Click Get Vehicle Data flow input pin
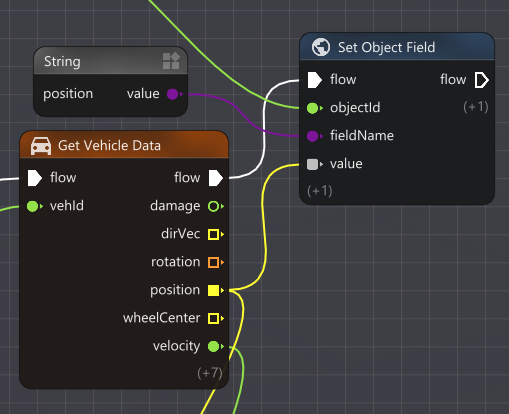The image size is (509, 414). 34,178
